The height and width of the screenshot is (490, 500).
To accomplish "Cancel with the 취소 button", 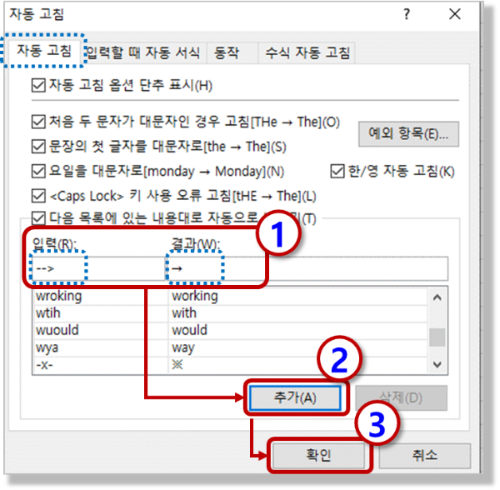I will (425, 455).
